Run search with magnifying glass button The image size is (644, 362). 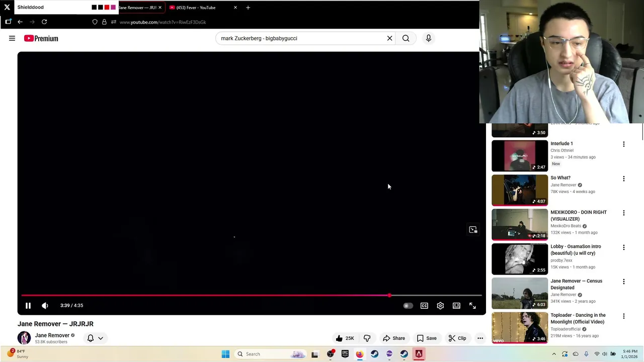[406, 38]
